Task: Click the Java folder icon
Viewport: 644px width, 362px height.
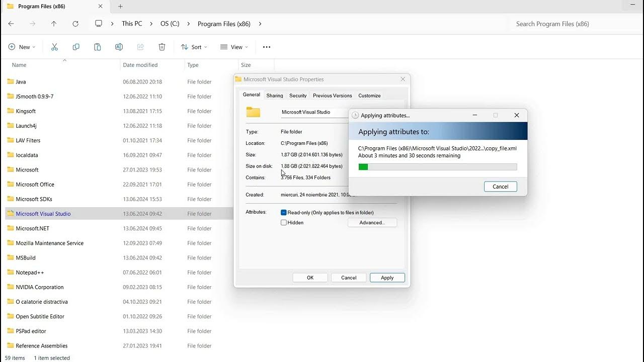Action: click(10, 81)
